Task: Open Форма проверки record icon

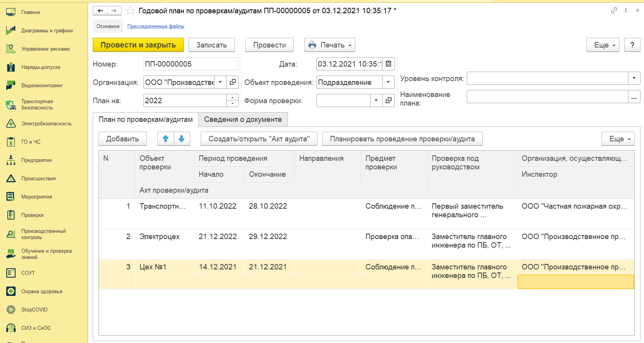Action: pos(388,100)
